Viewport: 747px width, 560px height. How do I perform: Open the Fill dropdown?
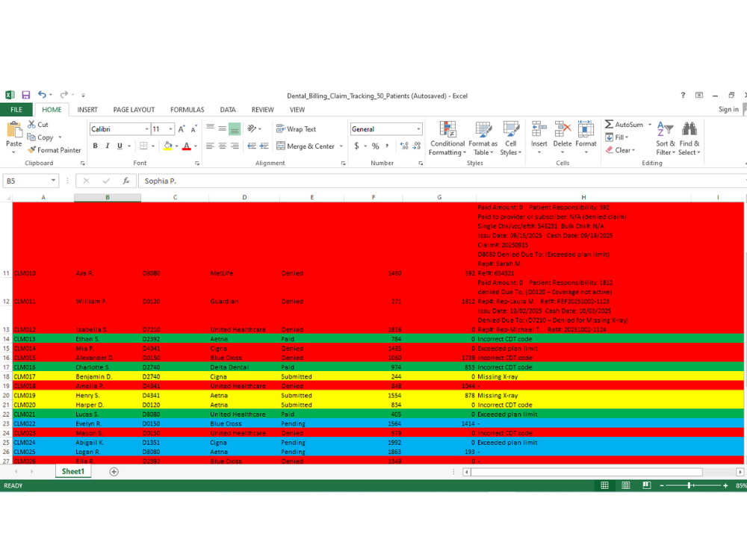pyautogui.click(x=617, y=137)
